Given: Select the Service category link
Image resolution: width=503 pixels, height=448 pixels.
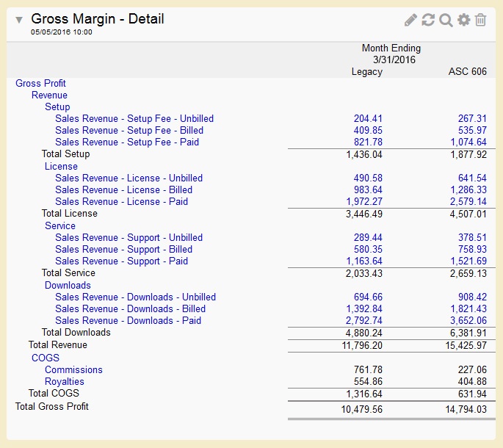Looking at the screenshot, I should pos(60,225).
